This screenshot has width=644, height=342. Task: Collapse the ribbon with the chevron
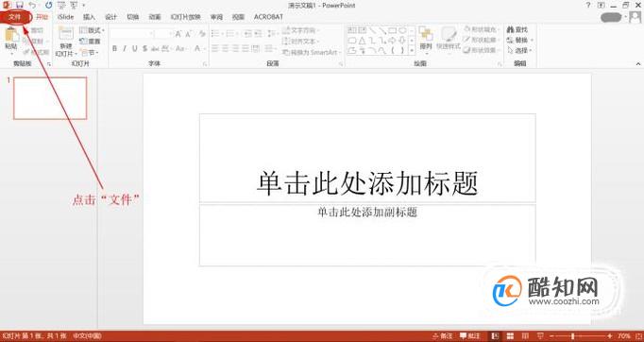[x=638, y=63]
